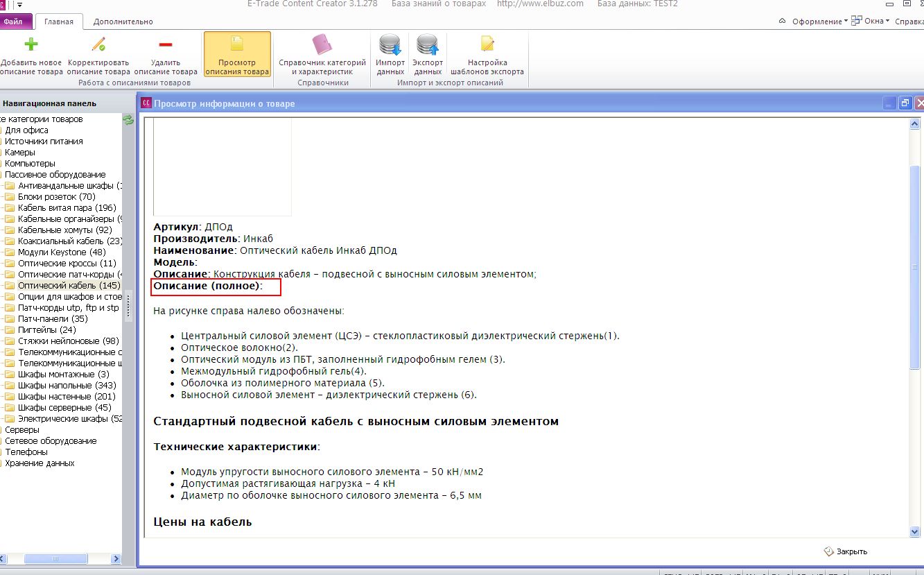Select Компьютеры category
924x575 pixels.
pyautogui.click(x=30, y=164)
